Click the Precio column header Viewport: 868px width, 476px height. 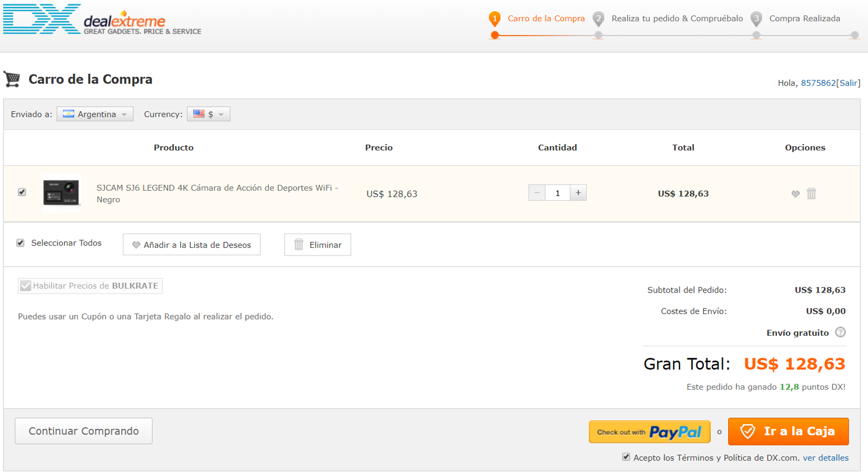[379, 148]
